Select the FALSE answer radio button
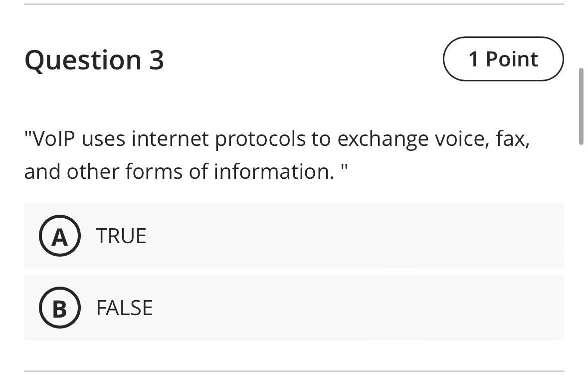 coord(59,308)
